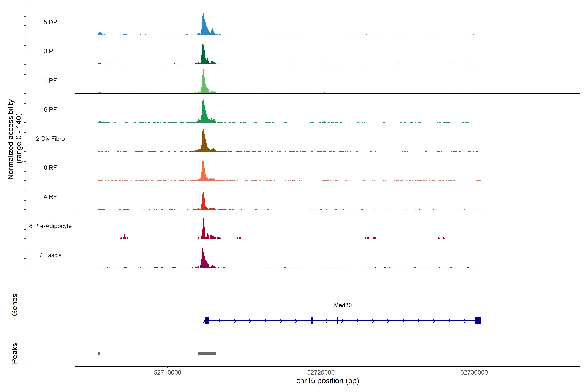Click the 1 PF track label

click(x=50, y=81)
